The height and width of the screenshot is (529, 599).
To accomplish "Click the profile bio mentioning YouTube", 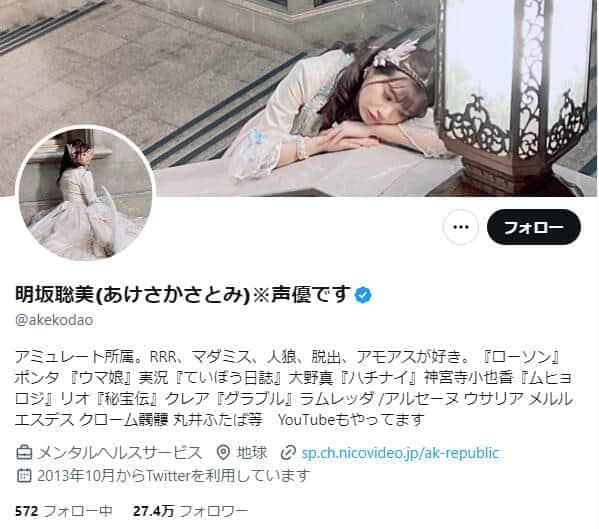I will [x=294, y=388].
